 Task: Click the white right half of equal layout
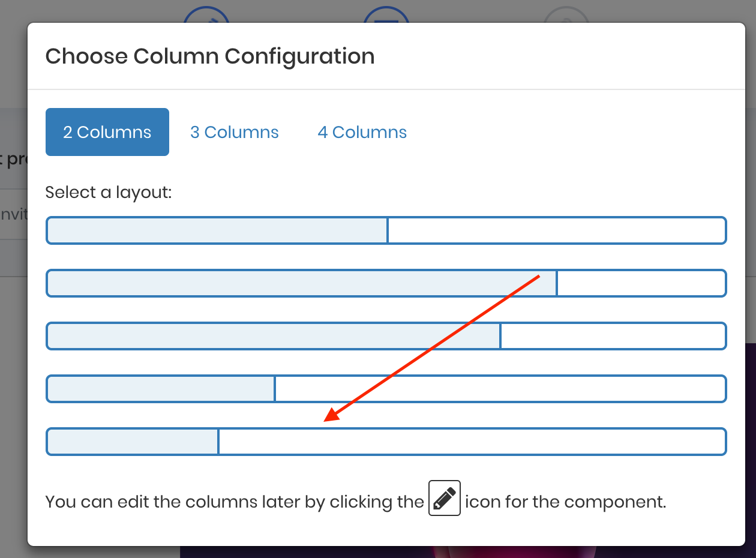556,230
